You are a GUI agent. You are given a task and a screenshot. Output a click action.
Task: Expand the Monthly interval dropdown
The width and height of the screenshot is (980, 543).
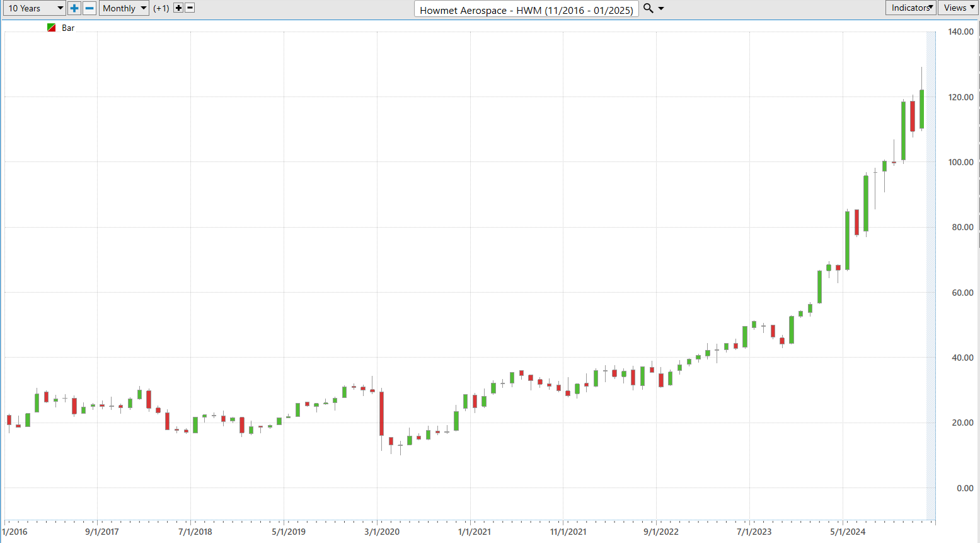click(124, 8)
